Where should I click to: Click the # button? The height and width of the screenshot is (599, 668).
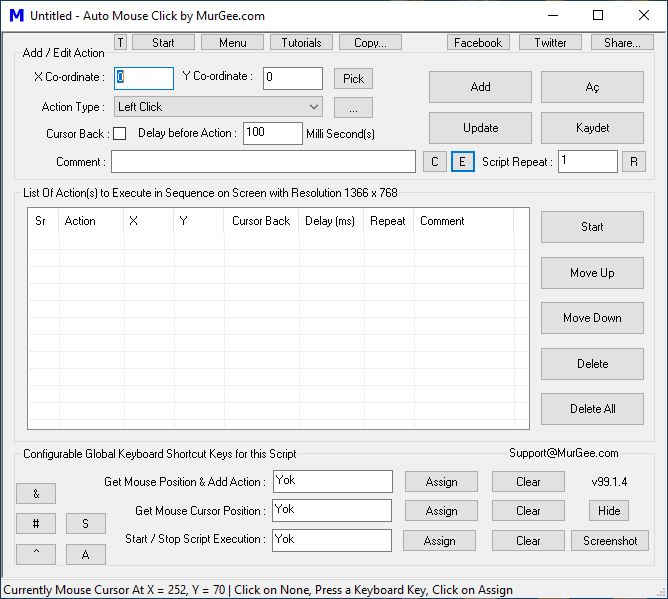(x=36, y=523)
